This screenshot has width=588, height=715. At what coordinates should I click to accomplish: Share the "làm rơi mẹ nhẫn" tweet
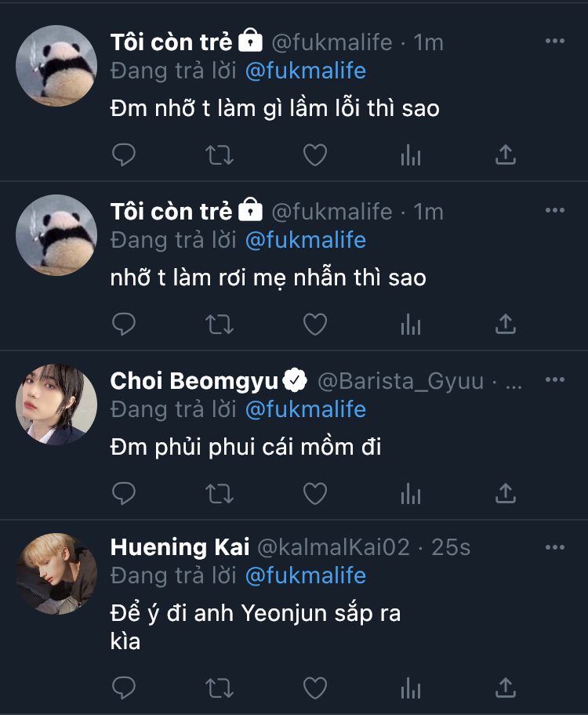[506, 323]
